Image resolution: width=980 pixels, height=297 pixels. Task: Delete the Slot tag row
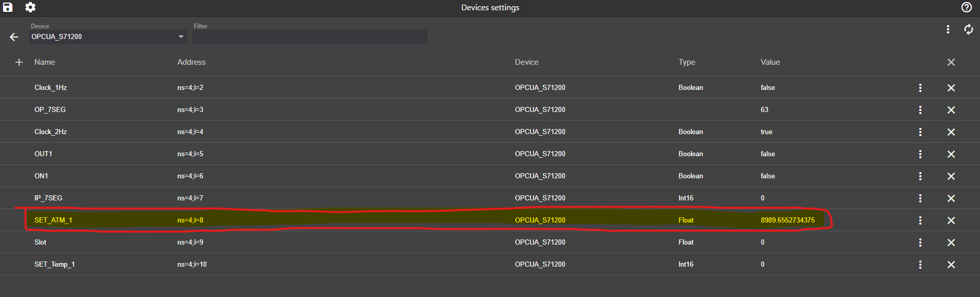coord(951,242)
